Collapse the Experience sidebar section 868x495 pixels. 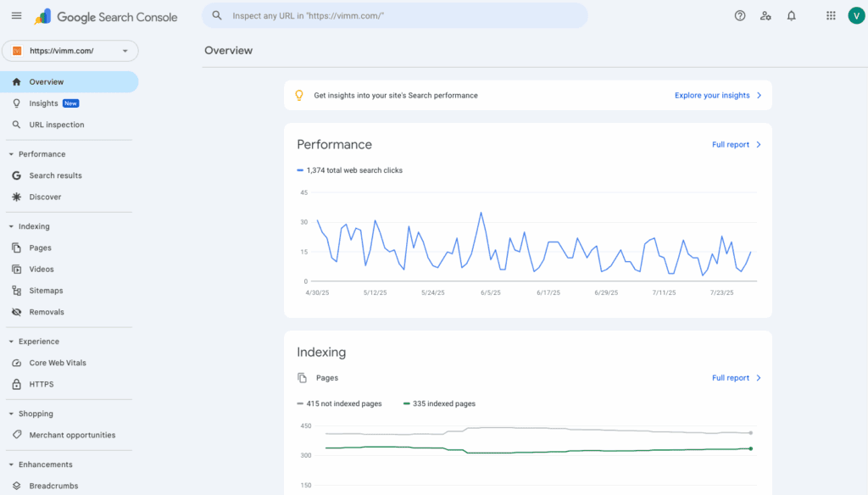pos(11,342)
